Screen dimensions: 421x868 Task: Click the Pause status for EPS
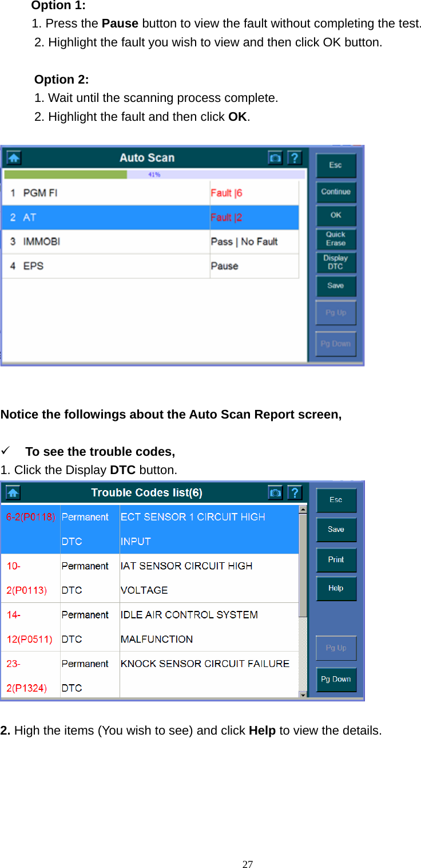224,266
